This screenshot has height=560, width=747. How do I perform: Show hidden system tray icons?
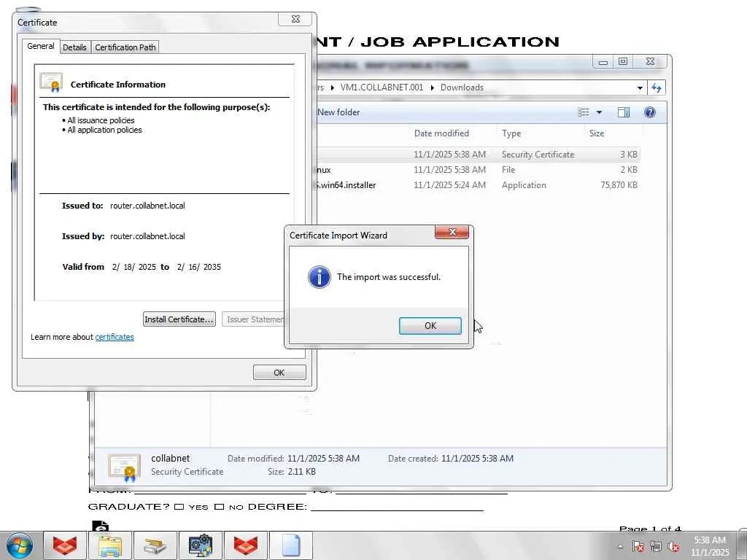pos(620,547)
